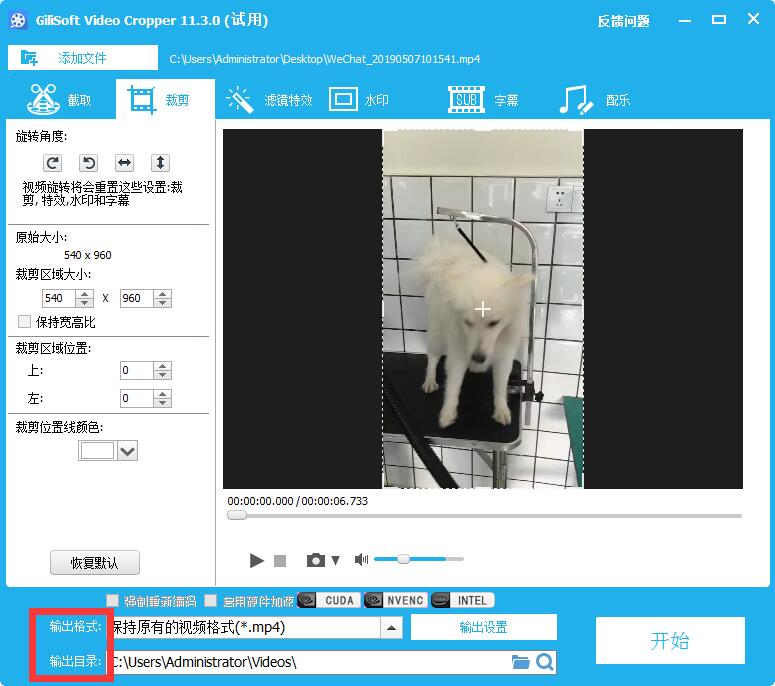Screen dimensions: 775x686
Task: Open the output folder icon
Action: tap(520, 661)
